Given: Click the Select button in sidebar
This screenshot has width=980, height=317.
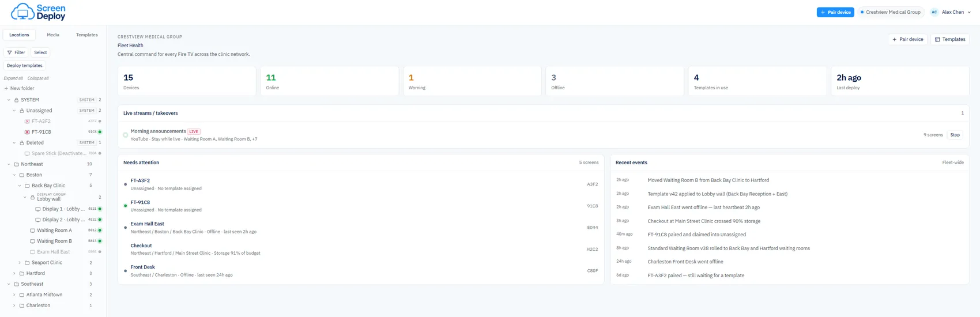Looking at the screenshot, I should (x=40, y=52).
